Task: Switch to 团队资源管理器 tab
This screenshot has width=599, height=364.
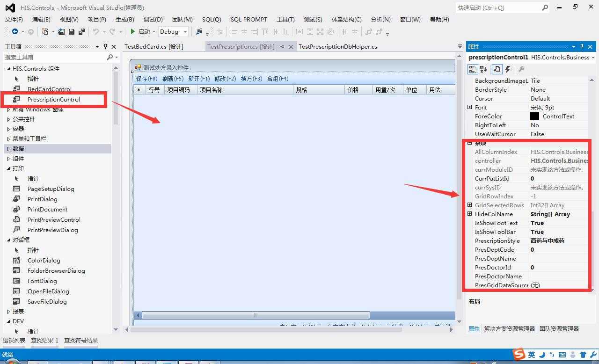Action: [559, 328]
